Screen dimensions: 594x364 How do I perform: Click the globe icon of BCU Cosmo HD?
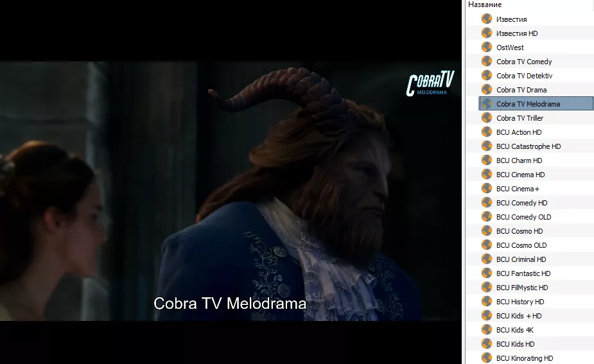pyautogui.click(x=486, y=231)
